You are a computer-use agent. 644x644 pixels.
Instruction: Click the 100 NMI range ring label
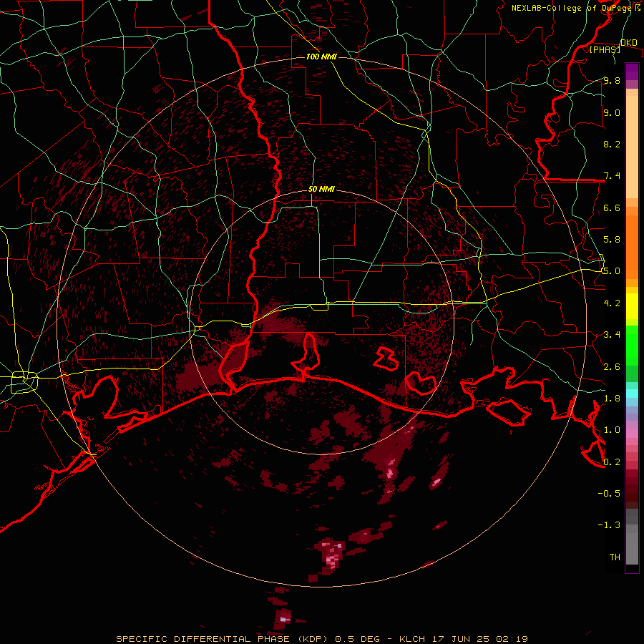pos(321,57)
